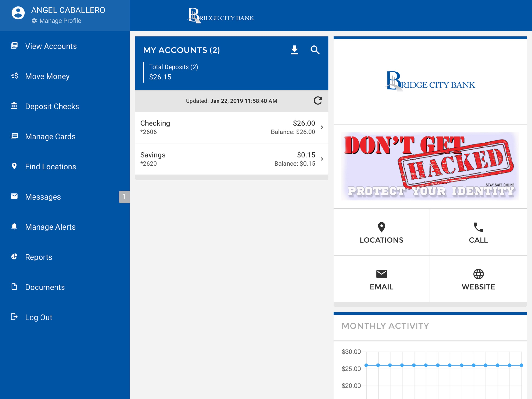Click the $30.00 chart axis label
Image resolution: width=532 pixels, height=399 pixels.
tap(351, 352)
